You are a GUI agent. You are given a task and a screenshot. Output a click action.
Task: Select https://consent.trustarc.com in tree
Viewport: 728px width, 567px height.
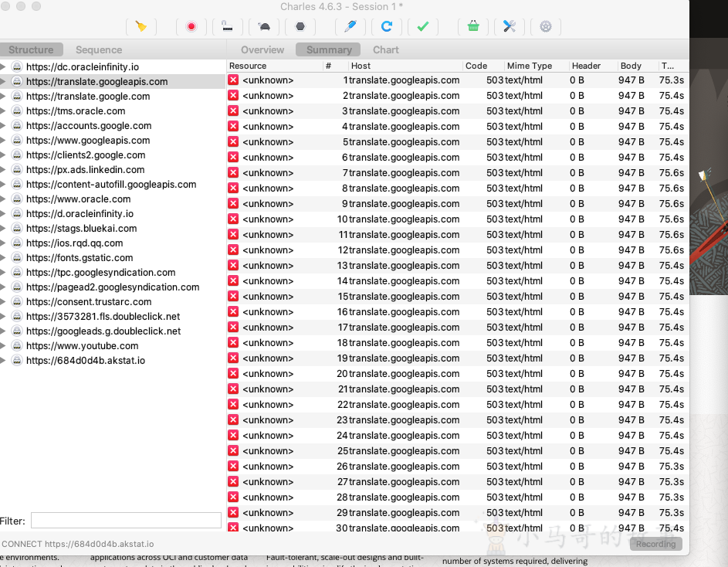point(89,301)
